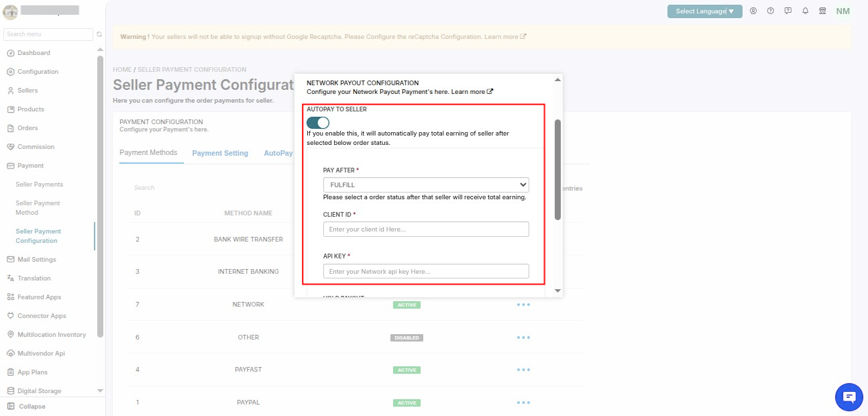868x416 pixels.
Task: Click the modal scrollbar down arrow
Action: click(557, 291)
